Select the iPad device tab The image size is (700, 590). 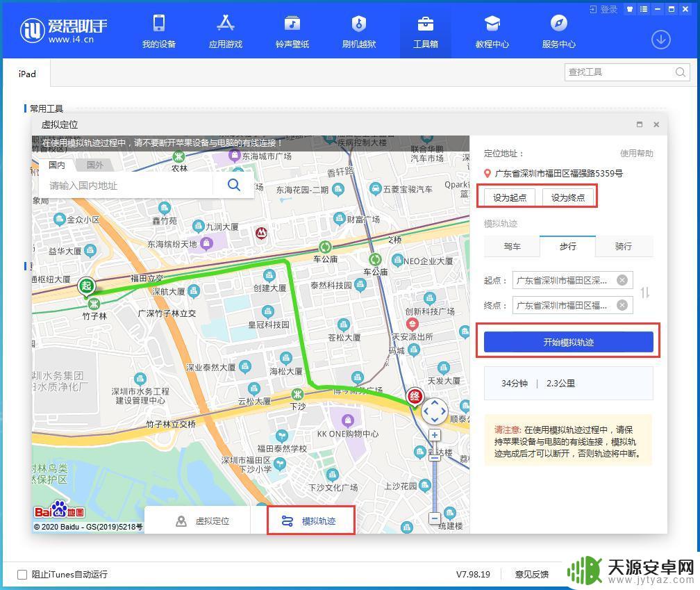pyautogui.click(x=27, y=74)
